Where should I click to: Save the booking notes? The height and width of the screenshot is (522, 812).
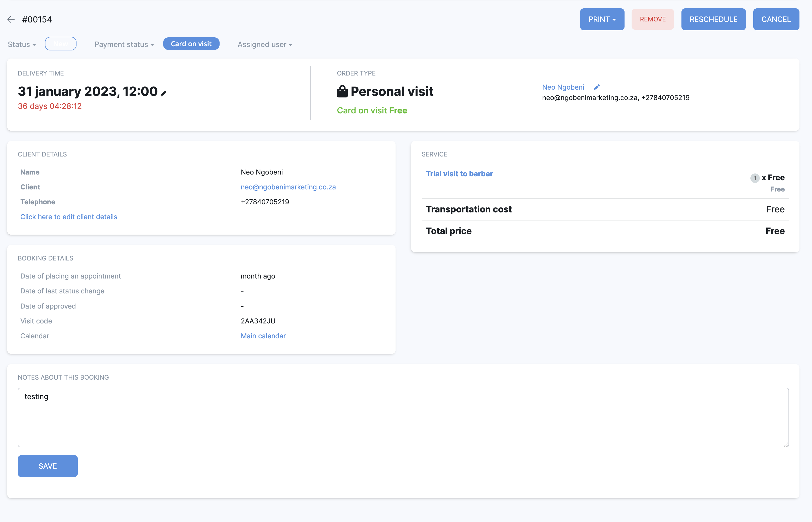(x=48, y=466)
